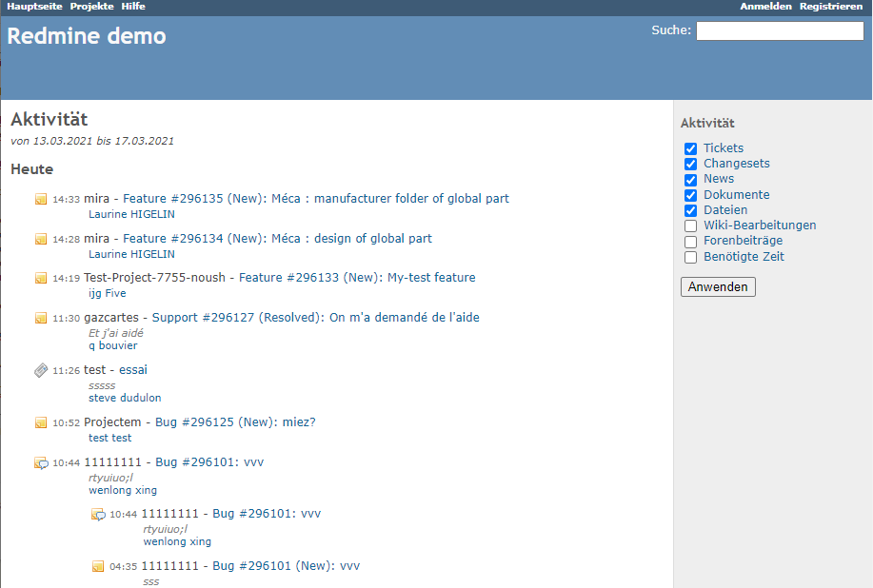Uncheck the Dokumente checkbox
The width and height of the screenshot is (873, 588).
coord(690,195)
